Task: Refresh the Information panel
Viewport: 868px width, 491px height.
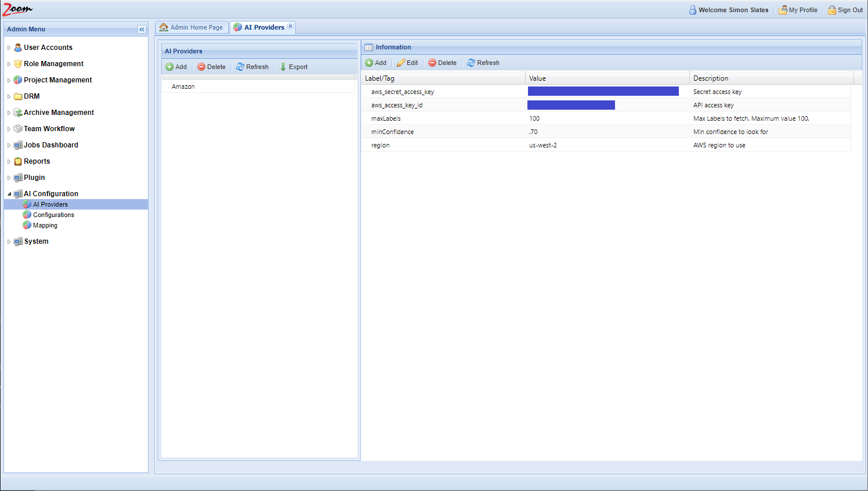Action: [x=483, y=63]
